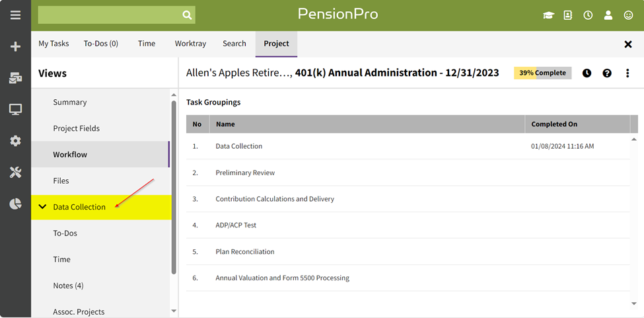644x318 pixels.
Task: Click the 01/08/2024 11:16 AM completion date
Action: click(x=562, y=146)
